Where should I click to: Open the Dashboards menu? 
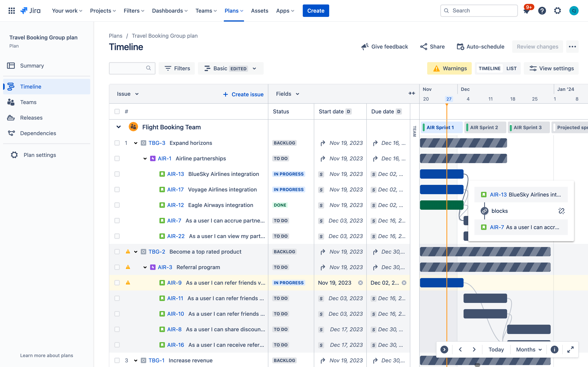point(170,11)
